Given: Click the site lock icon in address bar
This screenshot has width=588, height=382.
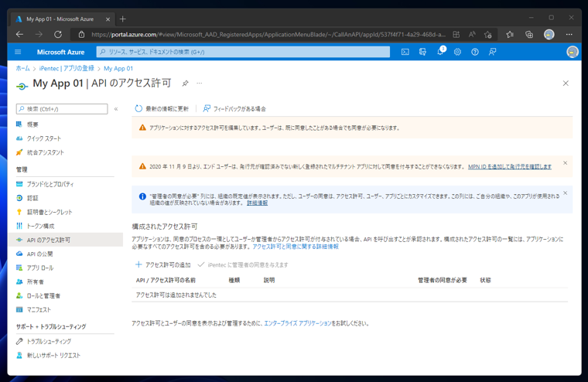Looking at the screenshot, I should [81, 35].
